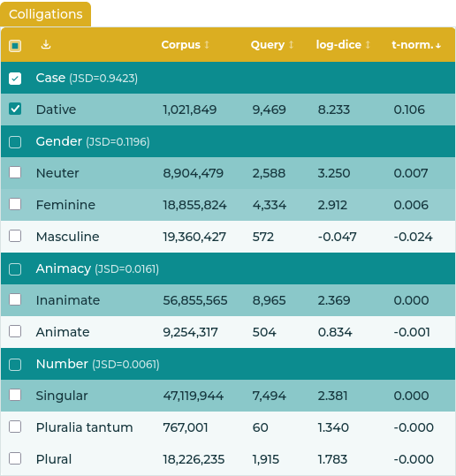Check the Feminine checkbox
This screenshot has width=456, height=476.
point(15,204)
